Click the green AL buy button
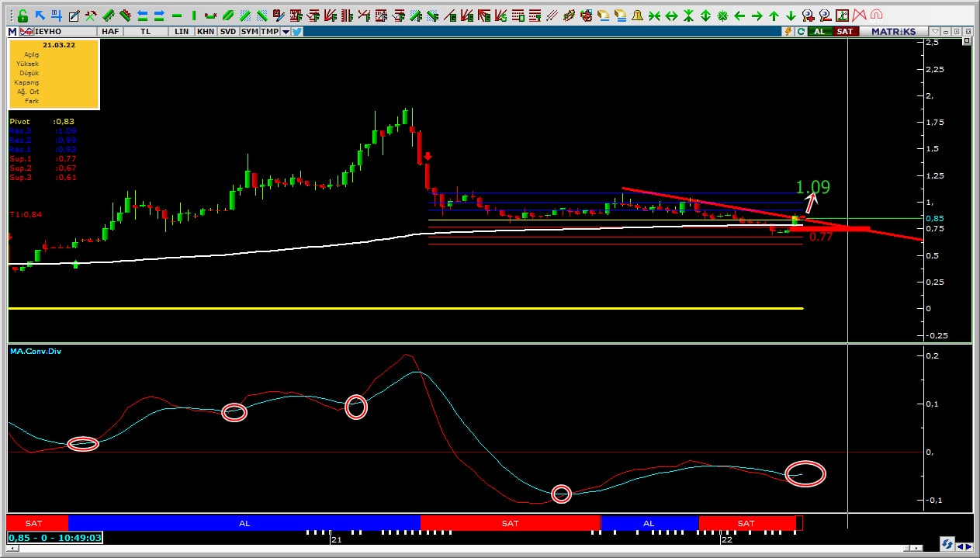The width and height of the screenshot is (980, 558). [x=819, y=31]
